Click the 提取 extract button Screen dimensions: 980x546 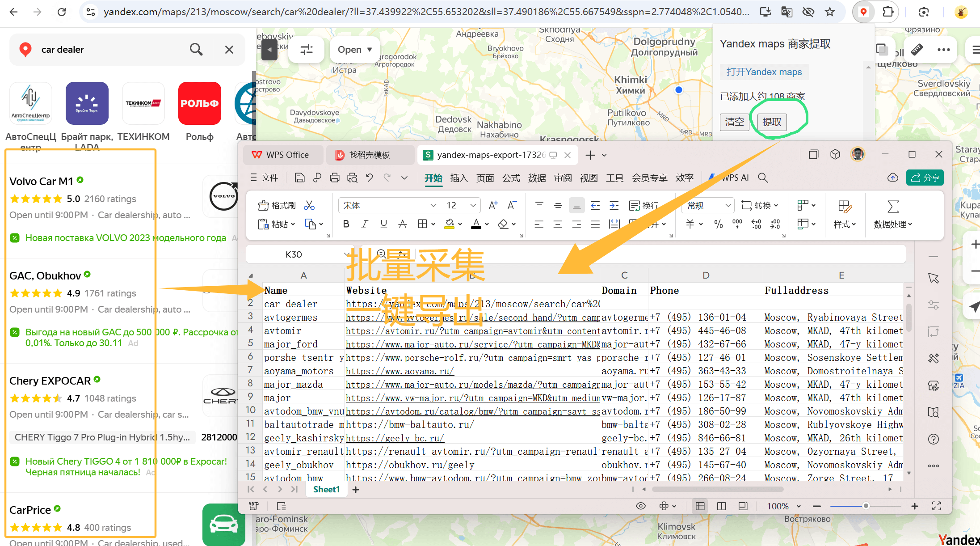pos(772,122)
